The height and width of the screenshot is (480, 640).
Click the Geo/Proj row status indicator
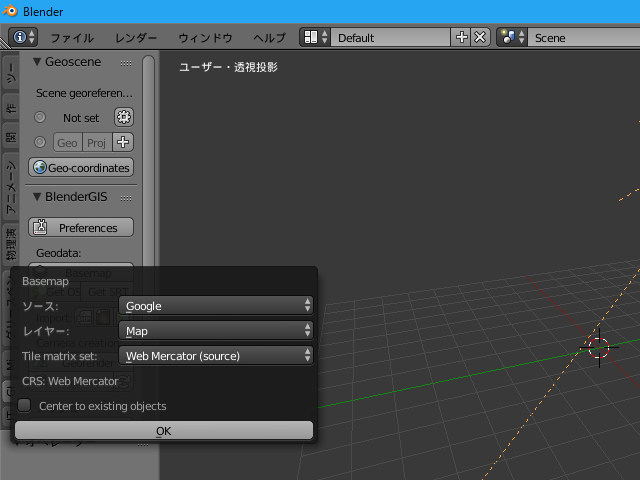pos(40,142)
